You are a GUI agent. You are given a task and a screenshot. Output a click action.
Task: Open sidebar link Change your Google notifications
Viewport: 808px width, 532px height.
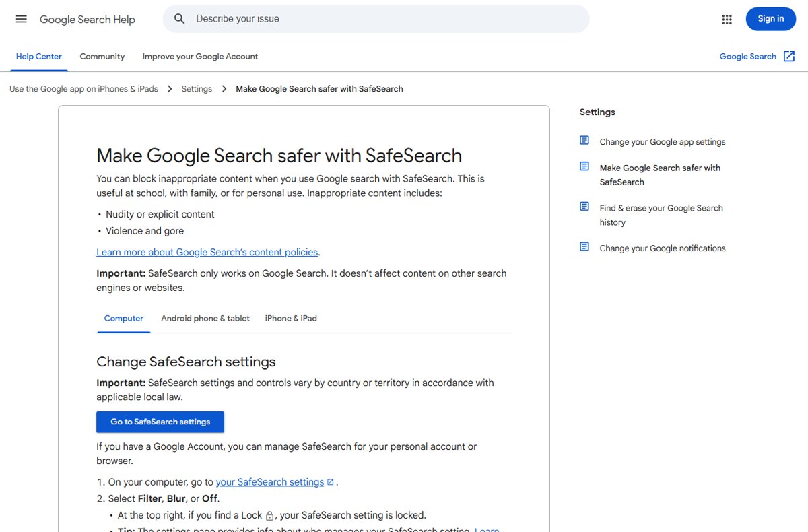pos(663,248)
